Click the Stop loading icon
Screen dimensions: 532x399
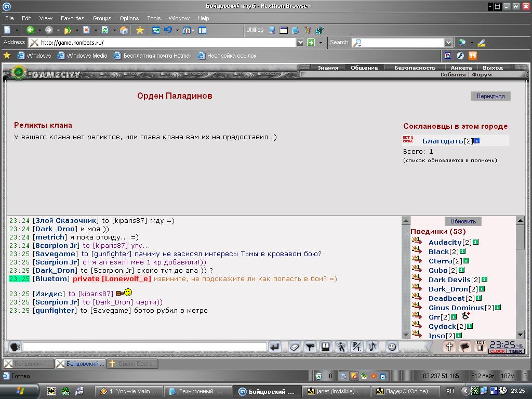[86, 30]
